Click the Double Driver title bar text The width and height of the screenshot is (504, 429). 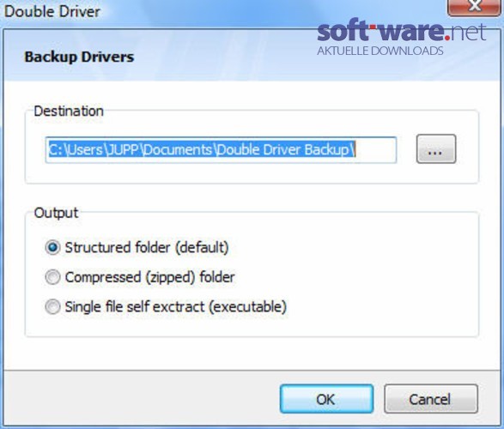tap(52, 12)
